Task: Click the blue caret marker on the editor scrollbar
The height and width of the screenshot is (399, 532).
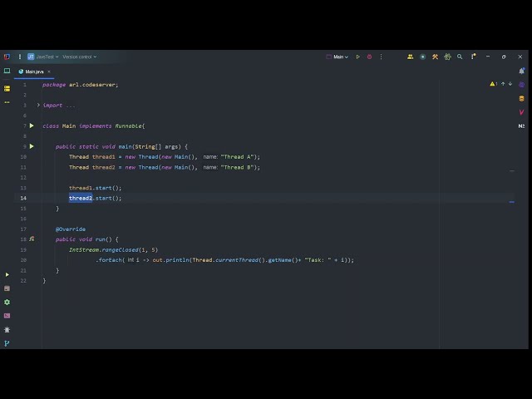Action: coord(512,202)
